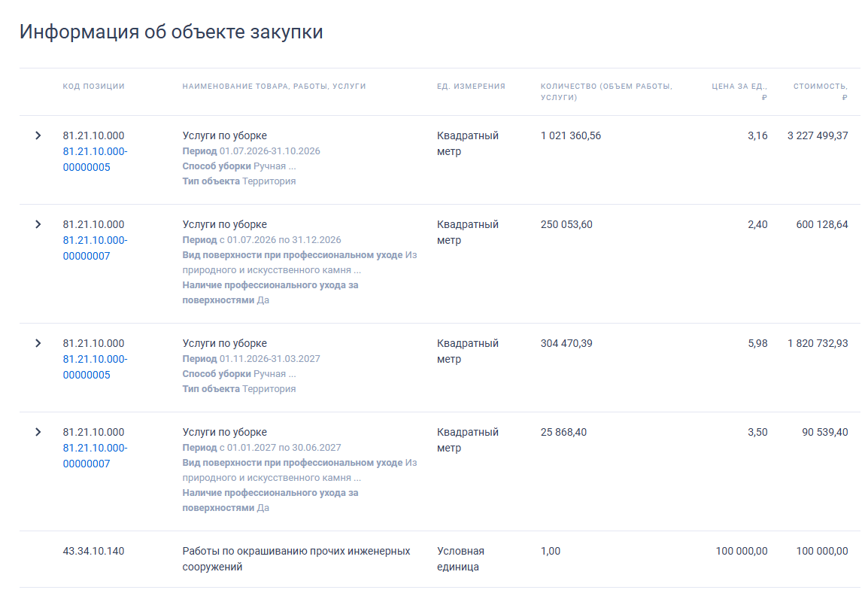
Task: Click the cost value 600 128,64
Action: click(x=822, y=224)
